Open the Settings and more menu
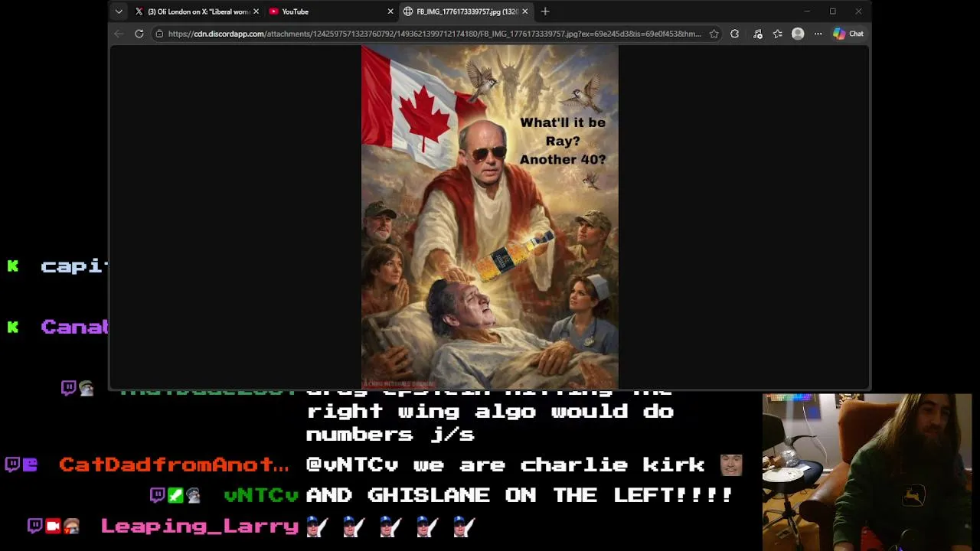 818,34
